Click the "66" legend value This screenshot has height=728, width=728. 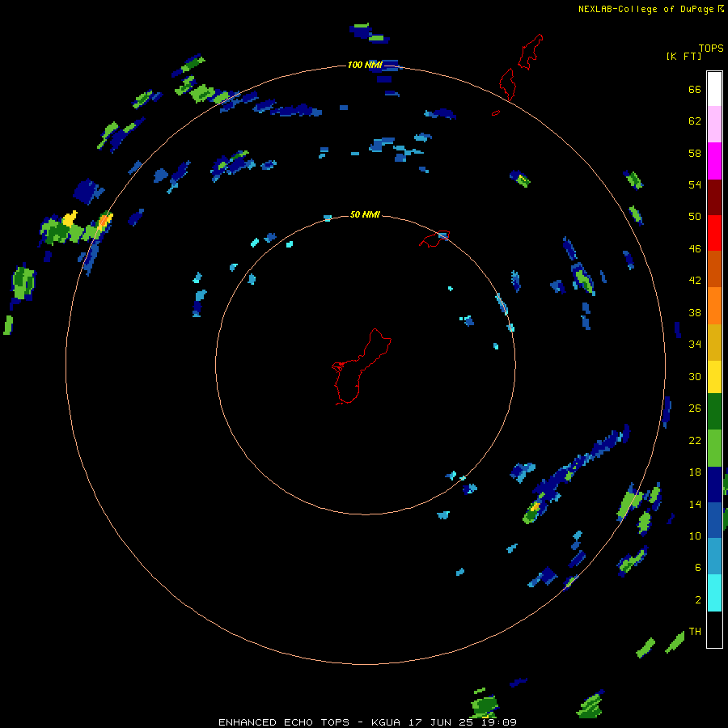click(x=695, y=90)
